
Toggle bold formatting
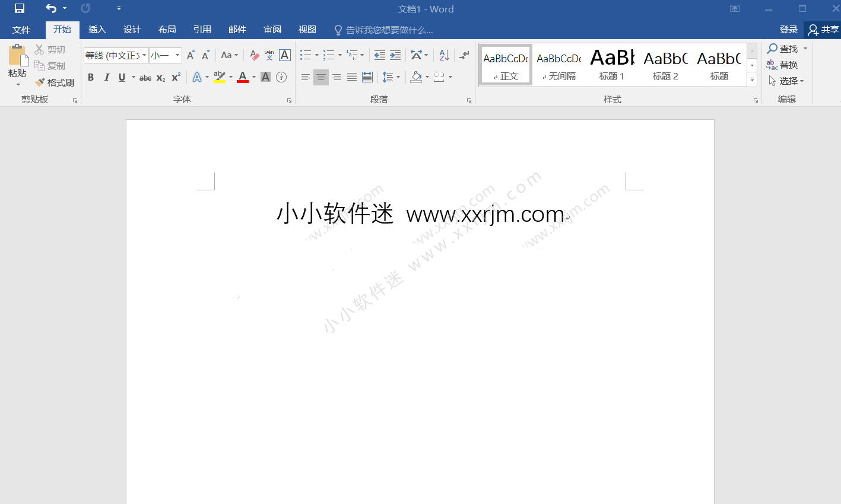point(91,77)
